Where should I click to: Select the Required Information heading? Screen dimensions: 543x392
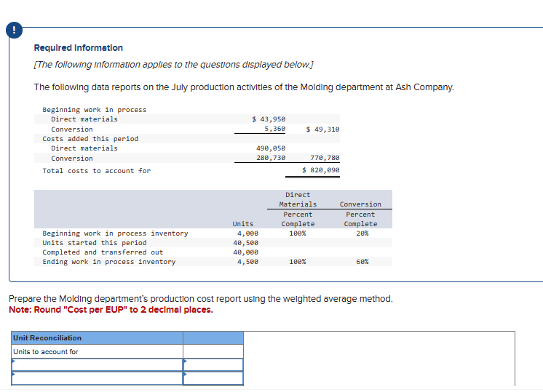[x=79, y=48]
